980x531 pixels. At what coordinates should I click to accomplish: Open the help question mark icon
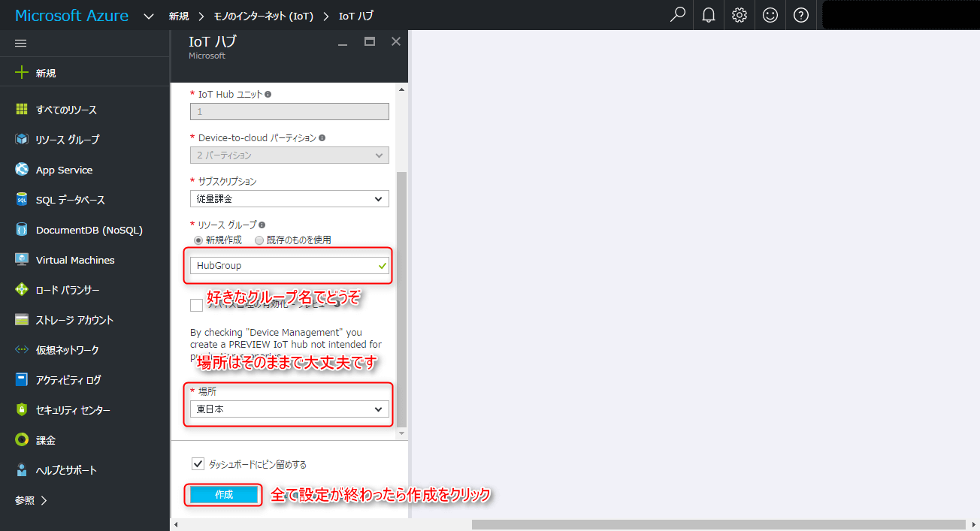(x=801, y=15)
